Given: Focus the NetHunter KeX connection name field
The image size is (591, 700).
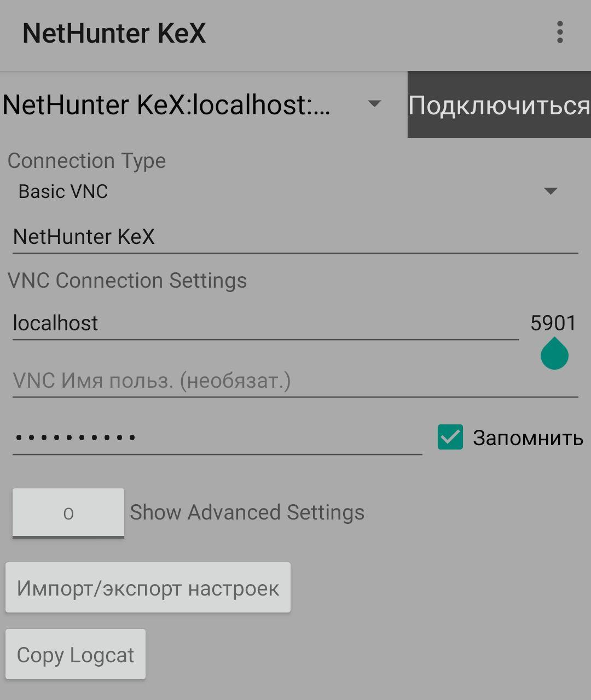Looking at the screenshot, I should (296, 237).
